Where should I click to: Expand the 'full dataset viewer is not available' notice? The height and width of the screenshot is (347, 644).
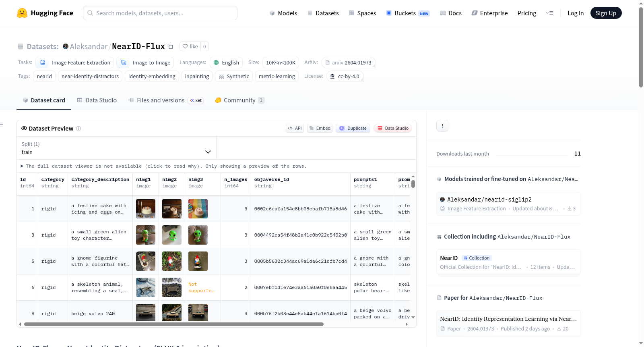[x=164, y=166]
